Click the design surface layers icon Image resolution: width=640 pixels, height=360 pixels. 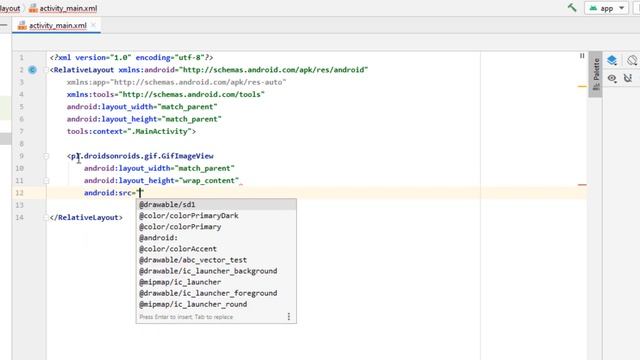tap(611, 60)
